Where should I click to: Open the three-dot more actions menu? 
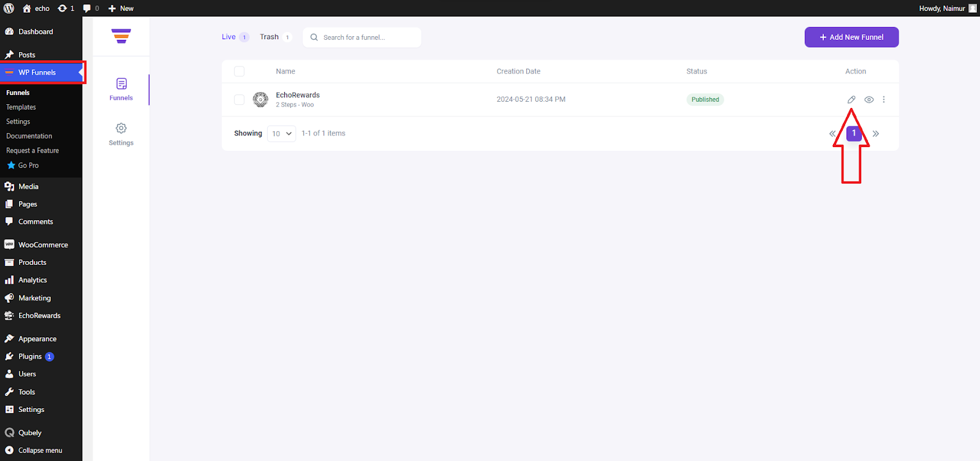tap(883, 99)
